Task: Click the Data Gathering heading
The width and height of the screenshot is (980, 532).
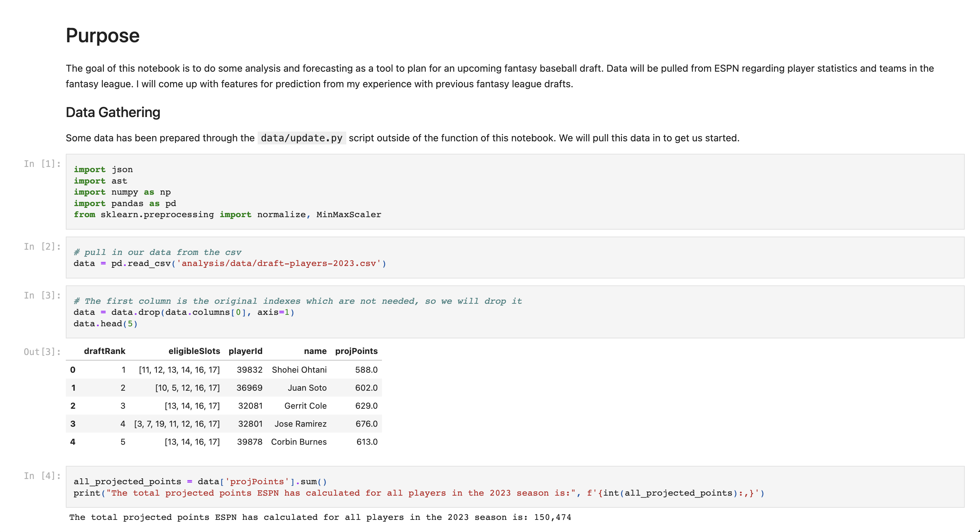Action: 113,112
